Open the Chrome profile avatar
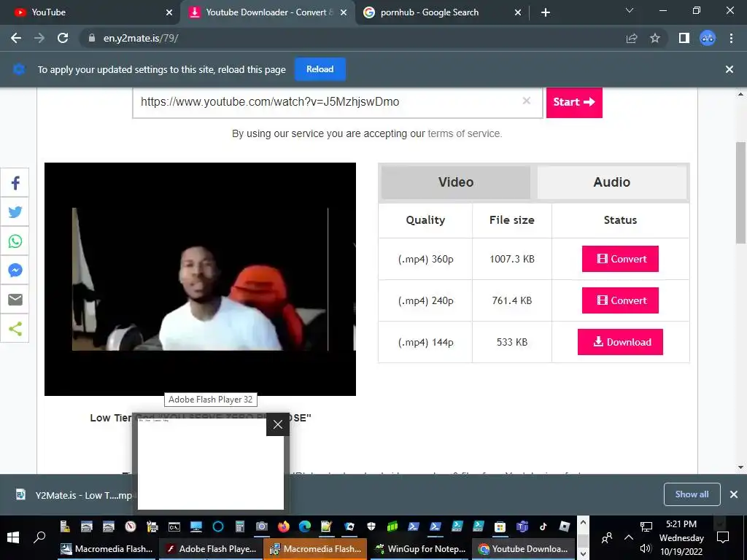Screen dimensions: 747x560 tap(708, 38)
